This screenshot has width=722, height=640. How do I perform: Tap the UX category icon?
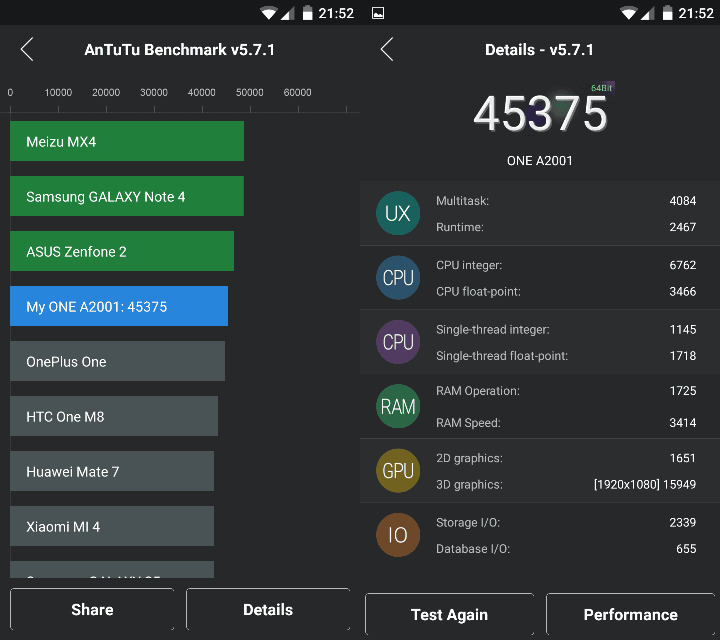pyautogui.click(x=398, y=213)
